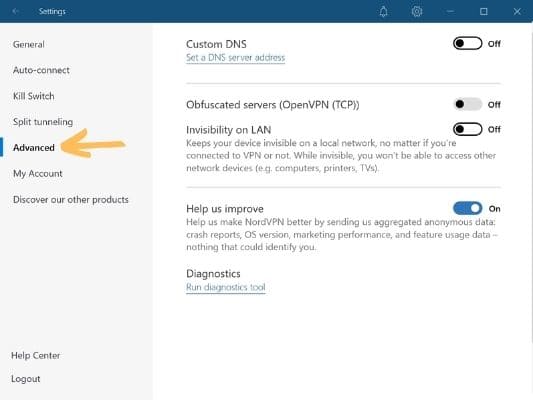This screenshot has height=400, width=533.
Task: Disable the Help us improve toggle
Action: 467,208
